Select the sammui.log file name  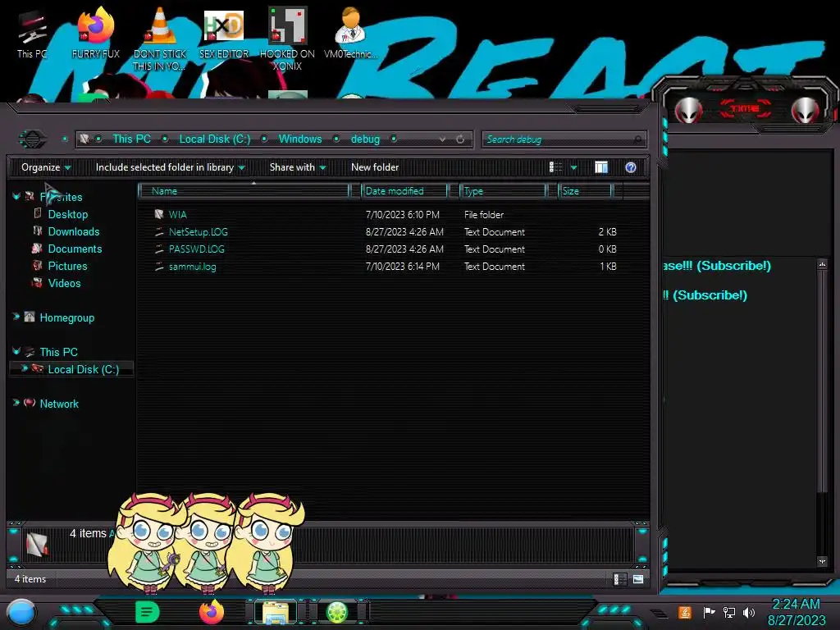192,267
